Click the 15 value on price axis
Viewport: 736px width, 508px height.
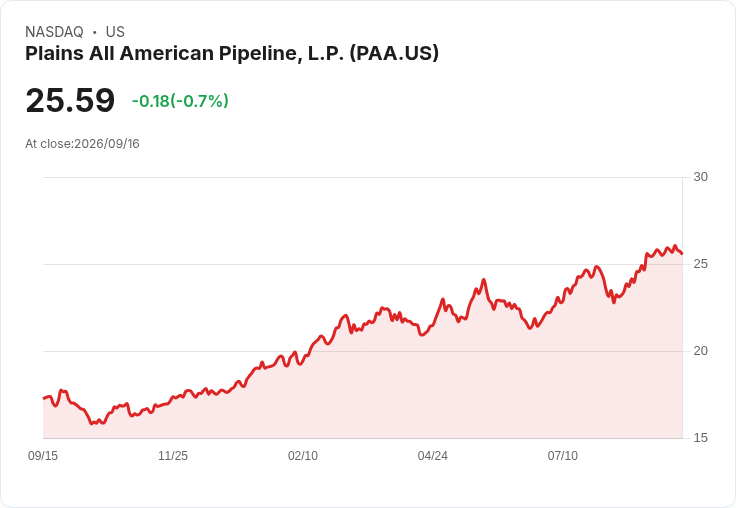point(700,438)
